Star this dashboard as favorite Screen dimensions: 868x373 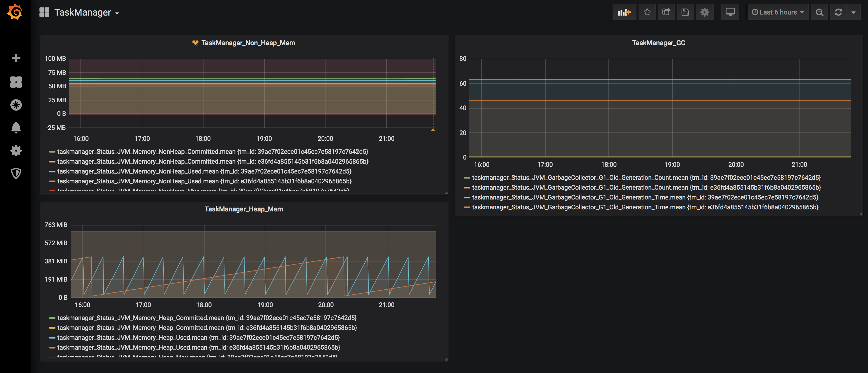(647, 12)
